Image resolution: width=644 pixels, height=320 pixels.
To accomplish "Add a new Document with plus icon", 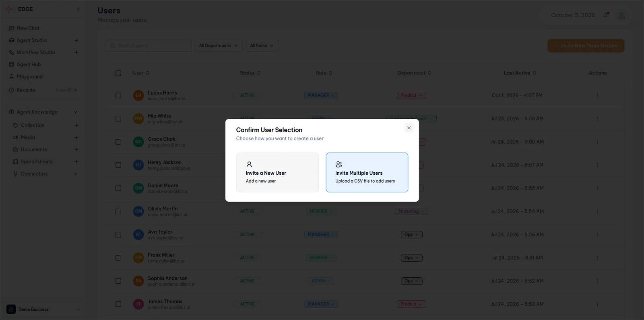I will [x=76, y=150].
